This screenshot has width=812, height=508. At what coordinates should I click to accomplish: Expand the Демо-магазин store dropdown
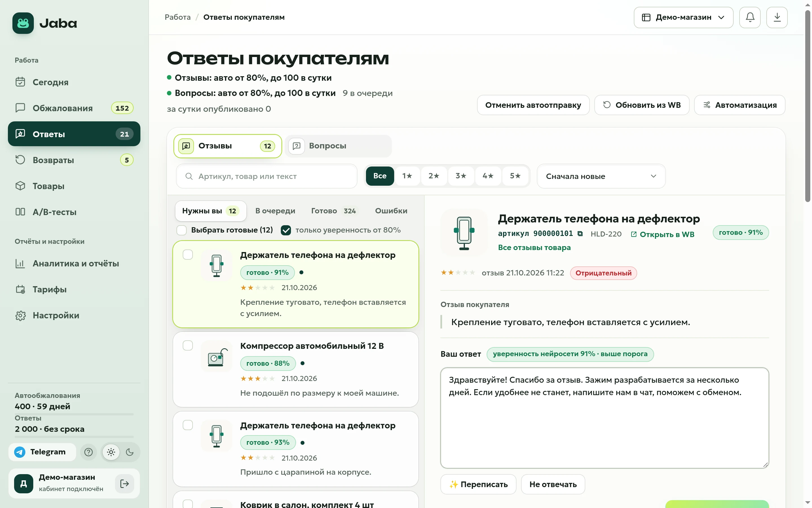click(x=683, y=17)
